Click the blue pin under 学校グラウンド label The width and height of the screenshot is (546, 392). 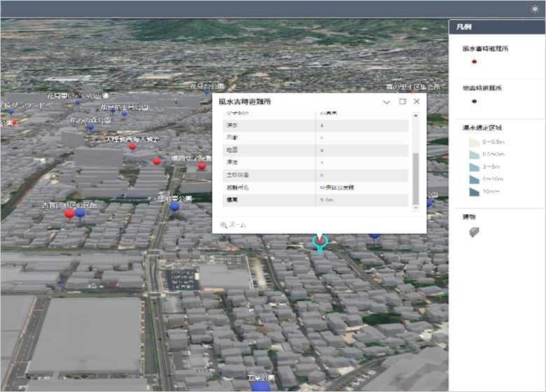point(11,112)
